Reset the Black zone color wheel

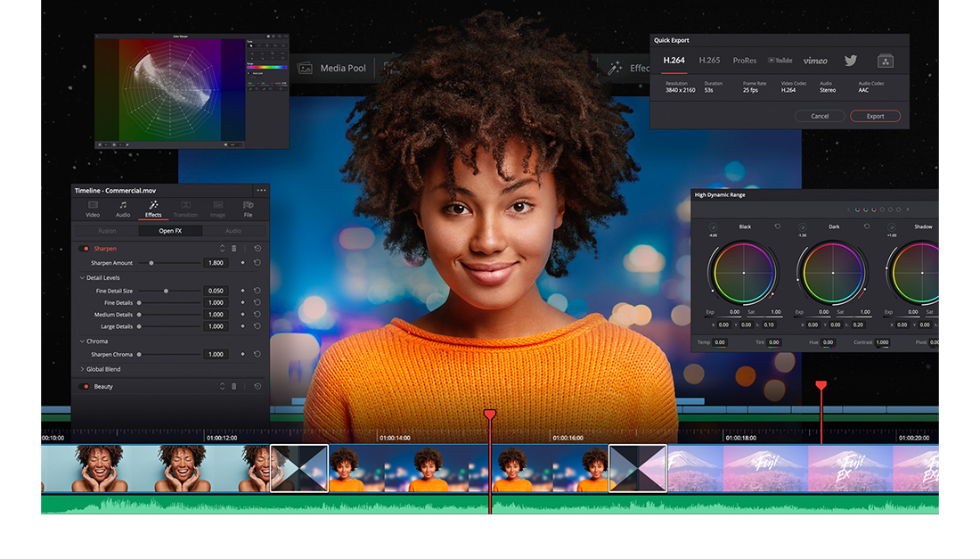(x=778, y=226)
